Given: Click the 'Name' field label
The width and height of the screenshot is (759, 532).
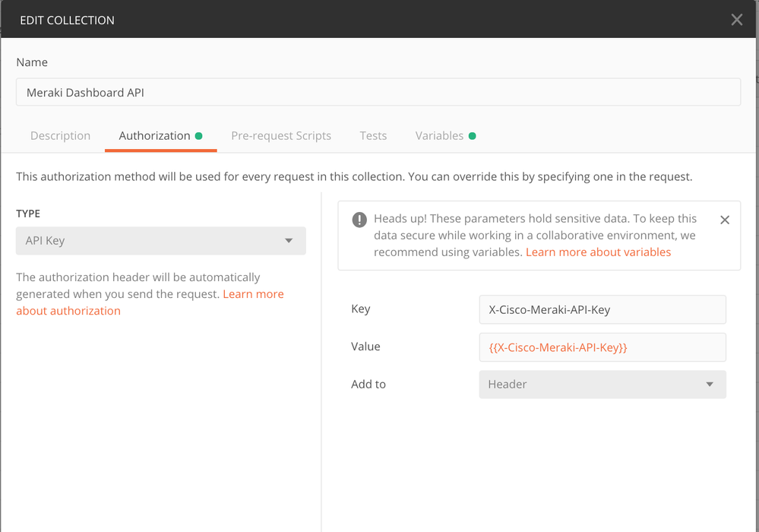Looking at the screenshot, I should click(32, 62).
